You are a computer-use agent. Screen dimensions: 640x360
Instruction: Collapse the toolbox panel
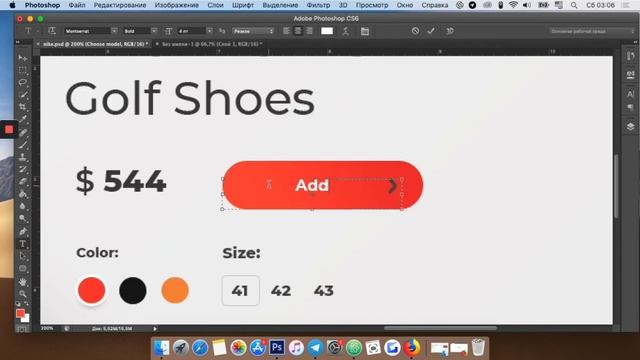[x=18, y=42]
